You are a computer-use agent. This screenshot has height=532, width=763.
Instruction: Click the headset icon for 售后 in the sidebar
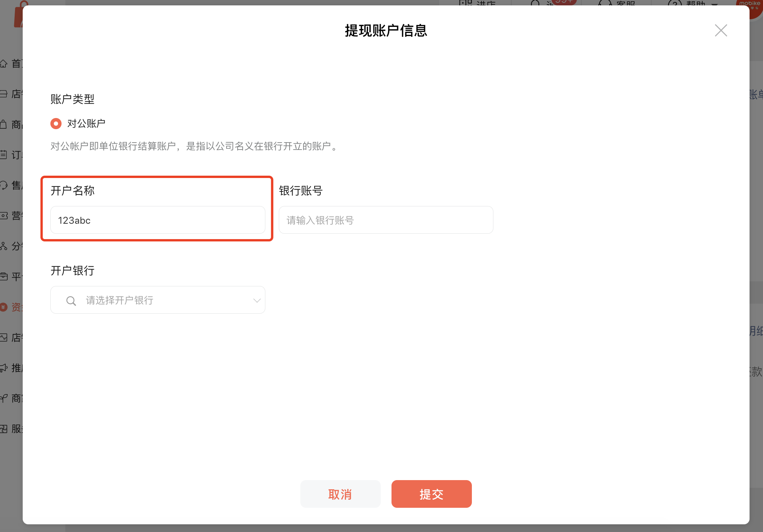click(4, 185)
